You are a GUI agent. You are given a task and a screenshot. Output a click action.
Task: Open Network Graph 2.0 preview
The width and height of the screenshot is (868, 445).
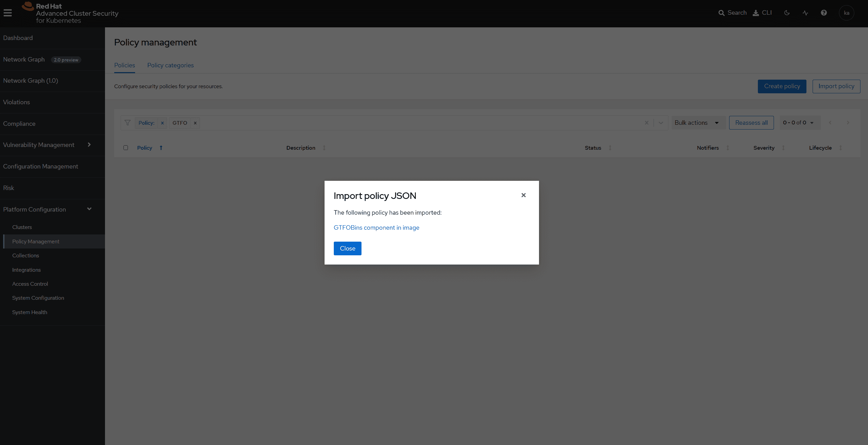(x=52, y=59)
